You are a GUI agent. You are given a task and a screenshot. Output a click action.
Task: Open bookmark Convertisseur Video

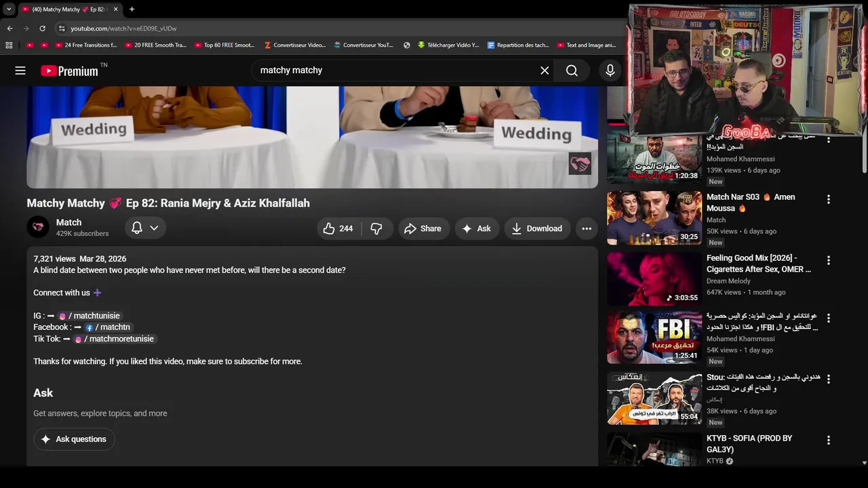coord(295,45)
